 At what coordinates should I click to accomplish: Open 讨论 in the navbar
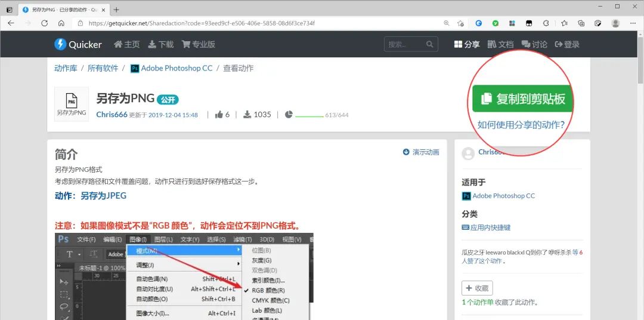pyautogui.click(x=534, y=44)
